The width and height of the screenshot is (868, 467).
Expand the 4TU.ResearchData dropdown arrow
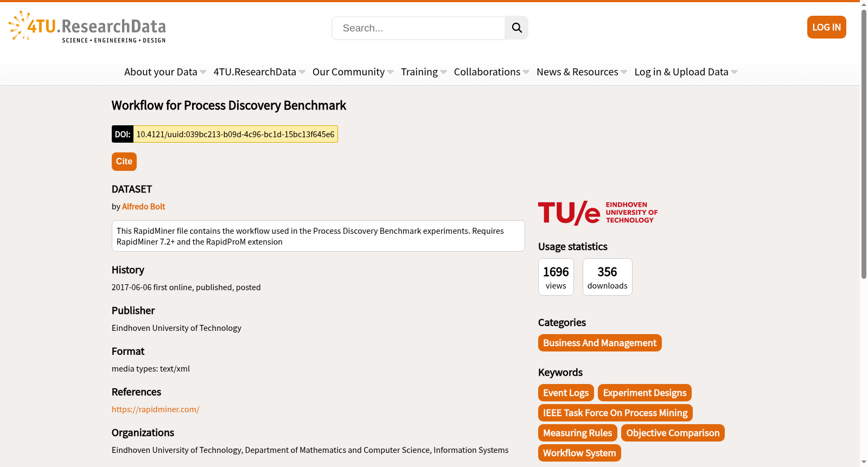pos(302,72)
